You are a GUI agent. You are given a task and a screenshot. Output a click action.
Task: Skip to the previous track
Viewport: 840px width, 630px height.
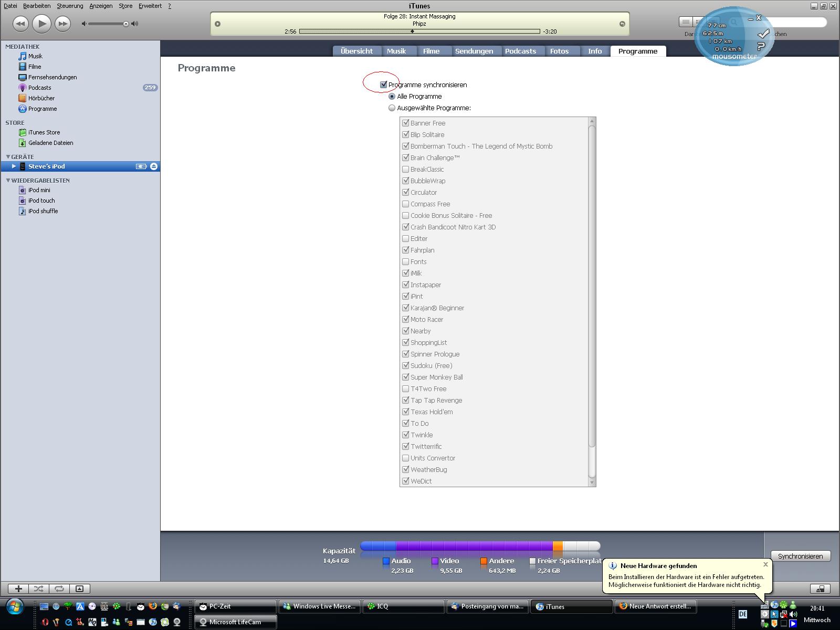tap(20, 24)
